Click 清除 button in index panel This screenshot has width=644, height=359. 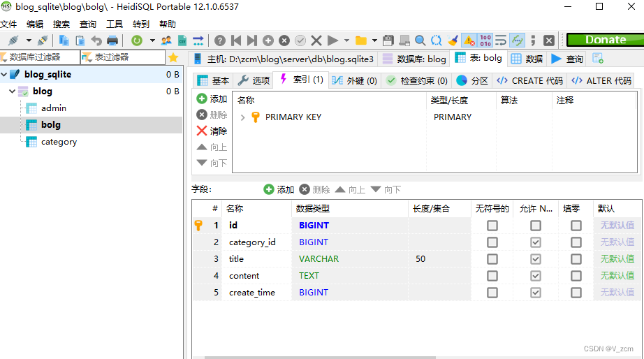pos(212,131)
